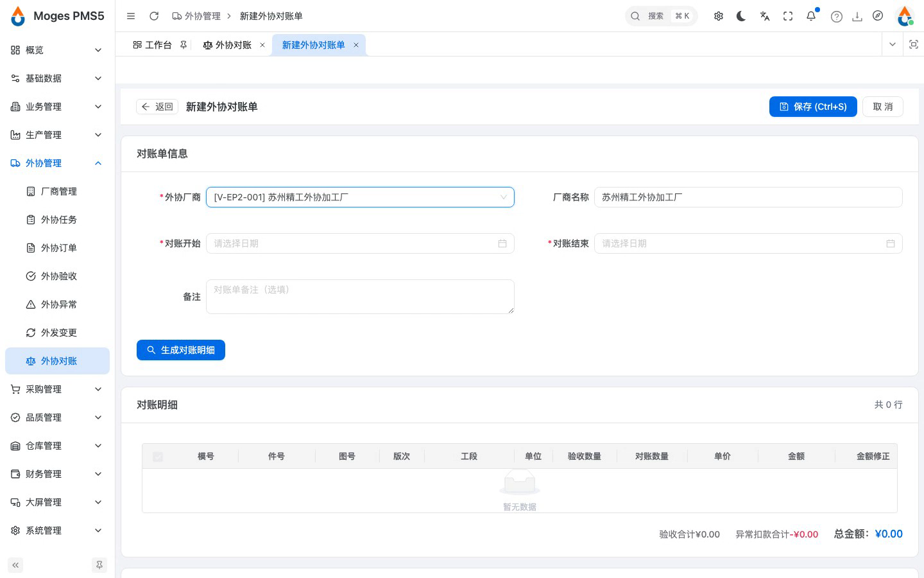This screenshot has height=578, width=924.
Task: Open 外协验收 in the sidebar
Action: tap(57, 276)
